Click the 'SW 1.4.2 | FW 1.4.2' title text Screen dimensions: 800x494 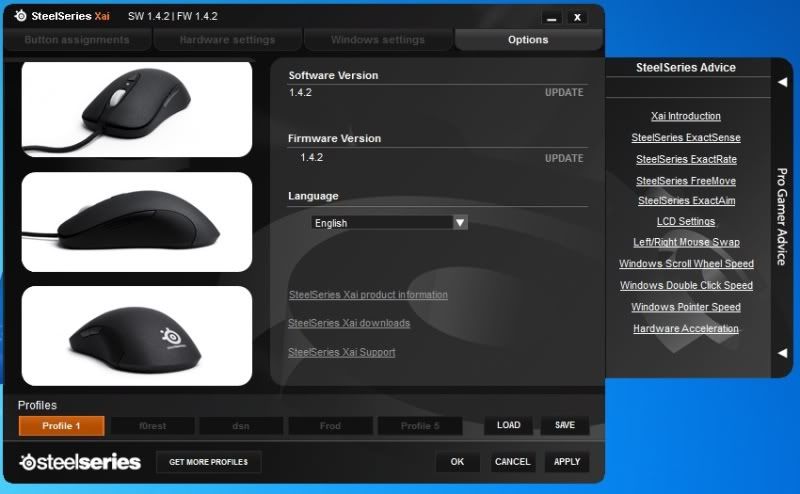[172, 16]
